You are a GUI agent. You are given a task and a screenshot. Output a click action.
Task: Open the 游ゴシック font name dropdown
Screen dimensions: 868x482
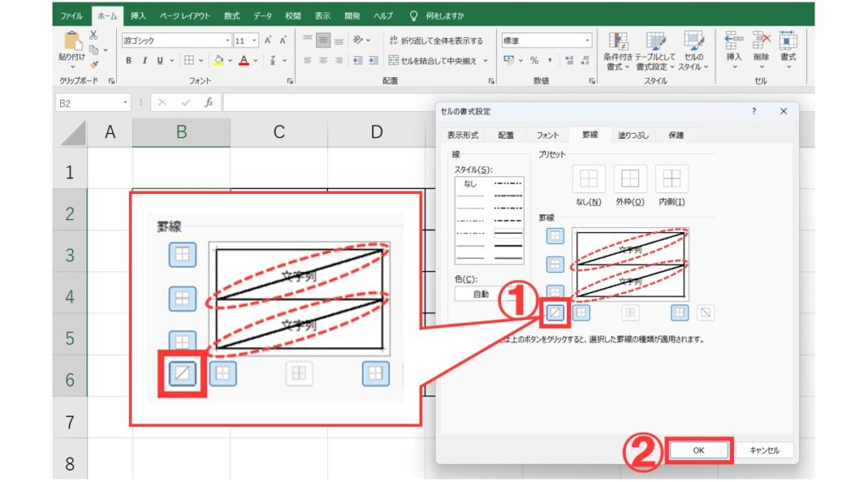(227, 41)
